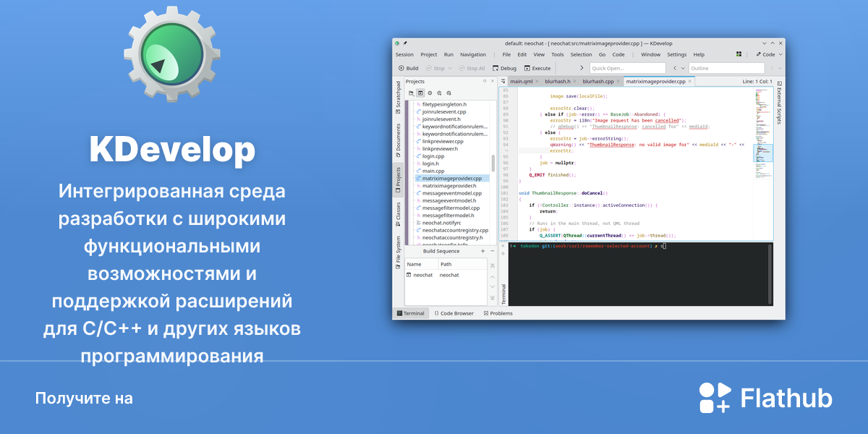Close the Projects panel with the X
This screenshot has height=434, width=868.
[x=493, y=81]
